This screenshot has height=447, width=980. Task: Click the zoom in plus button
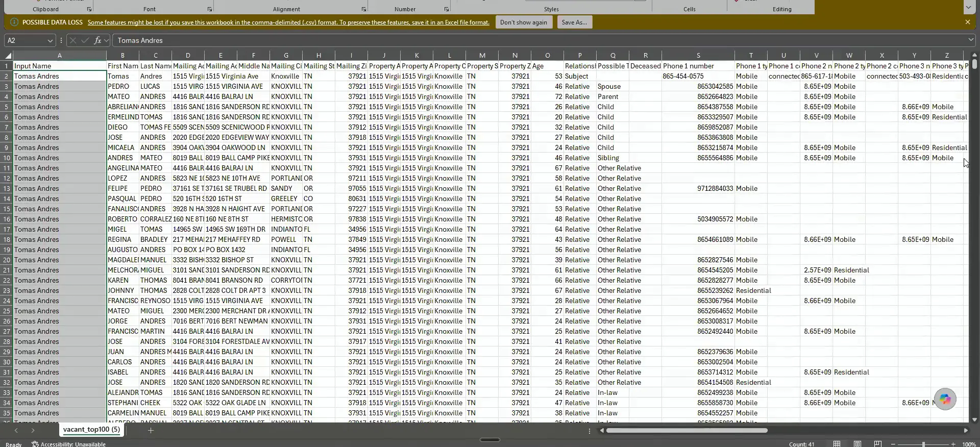[953, 444]
